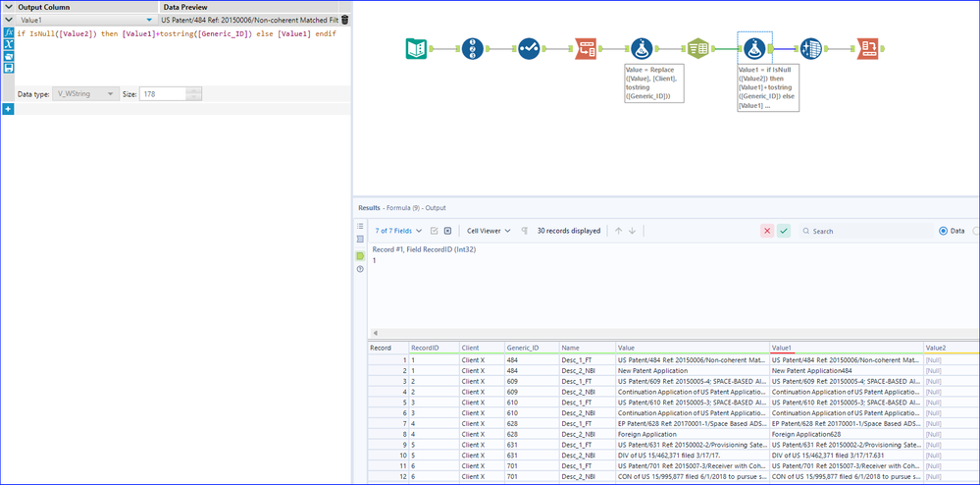Click the 'Foreign Application628' cell
This screenshot has width=980, height=485.
(x=847, y=433)
